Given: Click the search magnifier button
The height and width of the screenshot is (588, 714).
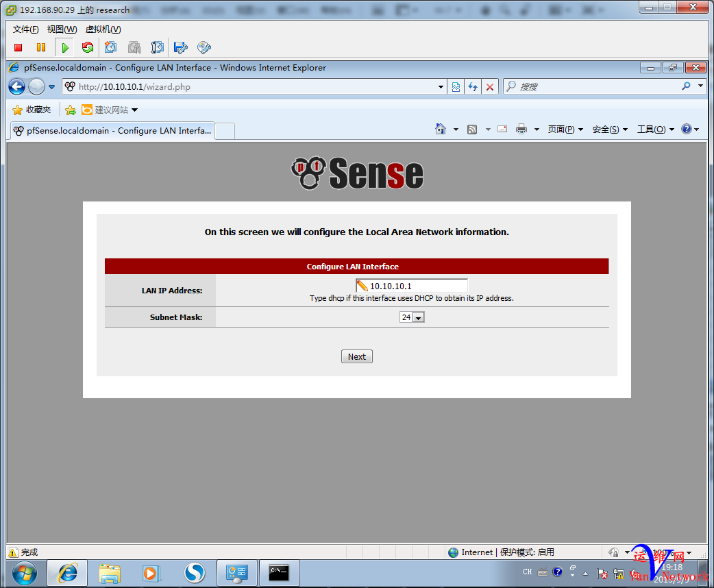Looking at the screenshot, I should click(686, 86).
